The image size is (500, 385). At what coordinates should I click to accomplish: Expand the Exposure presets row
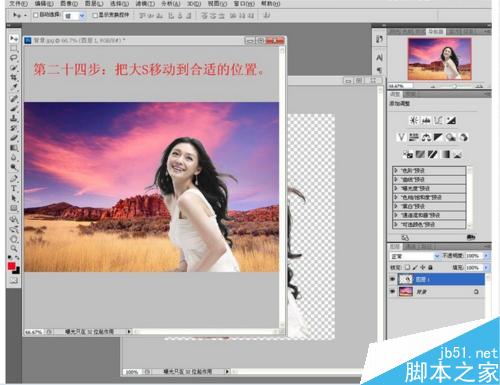[429, 189]
